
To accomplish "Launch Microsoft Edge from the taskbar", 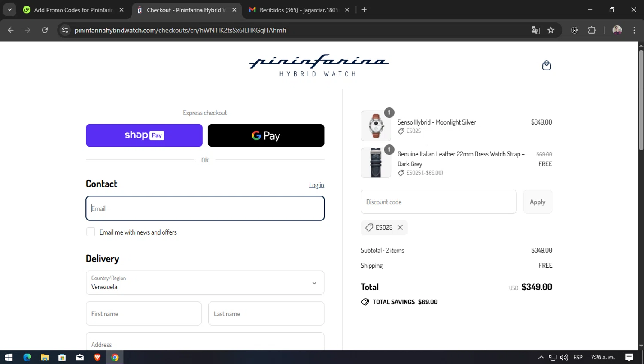I will click(x=27, y=357).
